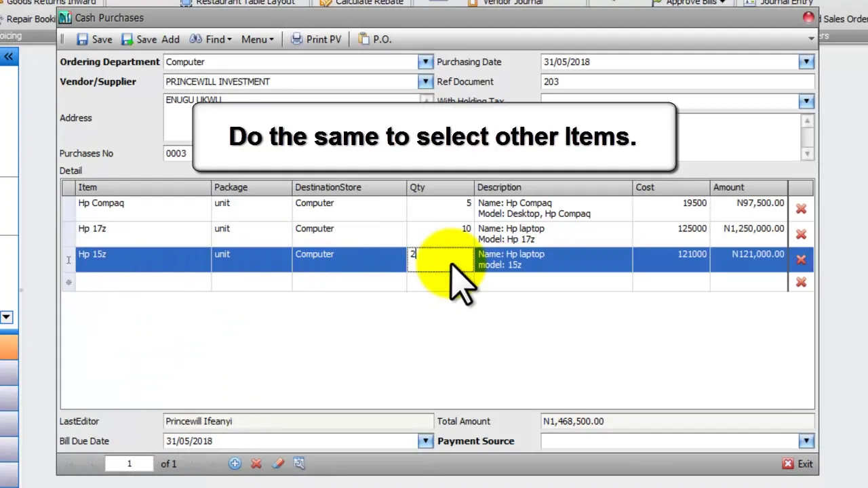Expand the Vendor/Supplier dropdown
This screenshot has height=488, width=868.
425,81
